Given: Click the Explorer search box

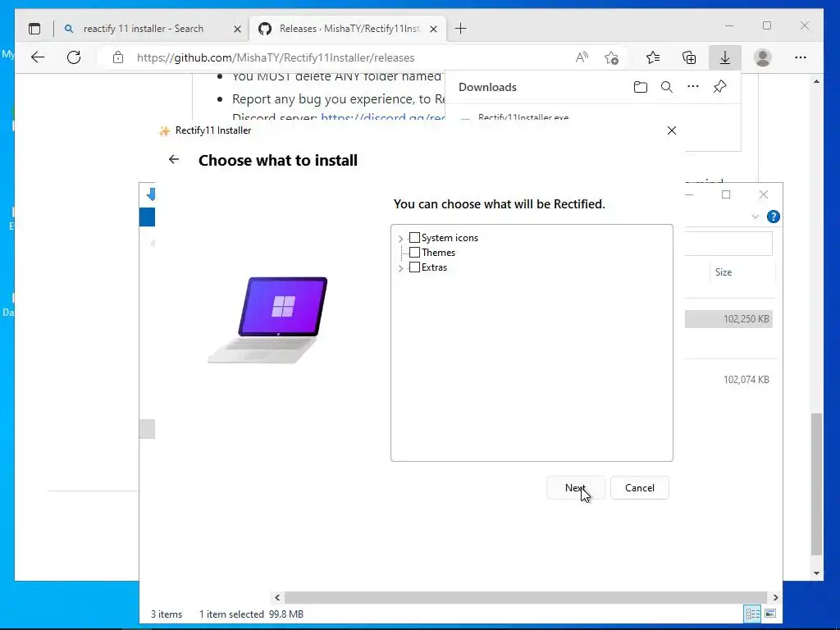Looking at the screenshot, I should pos(728,243).
